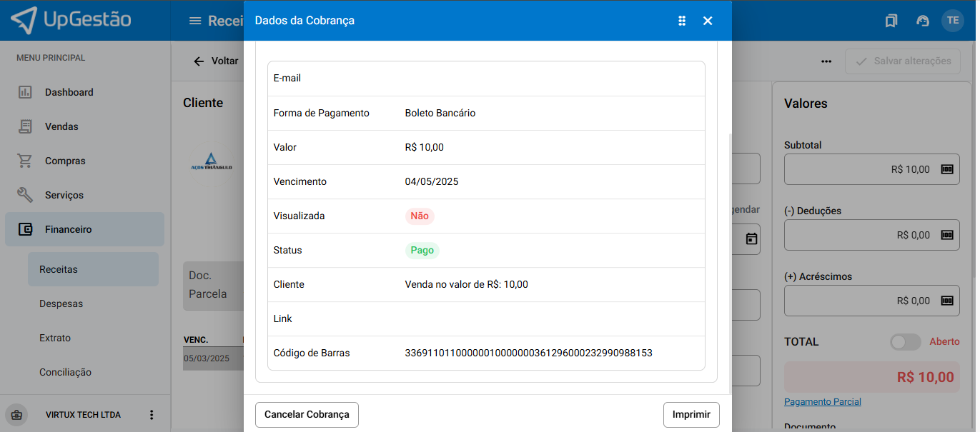
Task: Click the Acréscimos calculator icon
Action: point(947,301)
